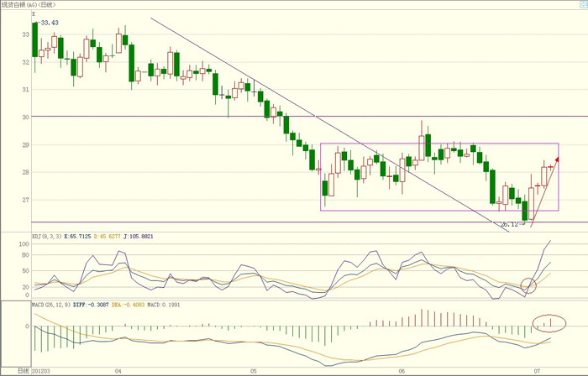This screenshot has width=588, height=376.
Task: Click the price axis label 33
Action: [x=25, y=34]
